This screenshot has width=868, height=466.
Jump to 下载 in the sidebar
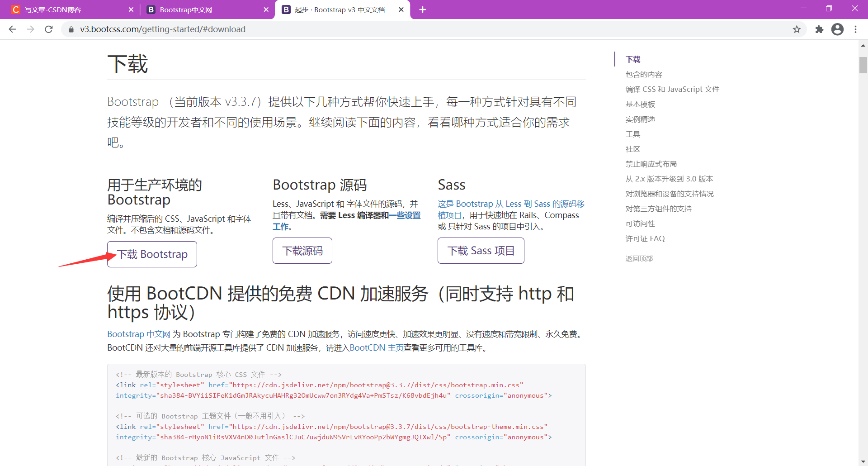click(633, 59)
